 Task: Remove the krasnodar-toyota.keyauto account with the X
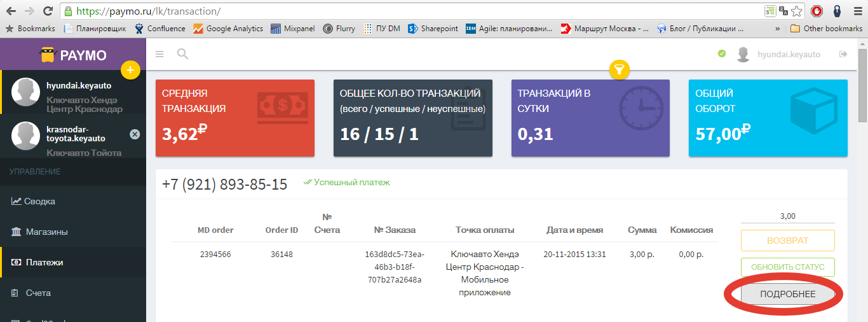tap(135, 134)
